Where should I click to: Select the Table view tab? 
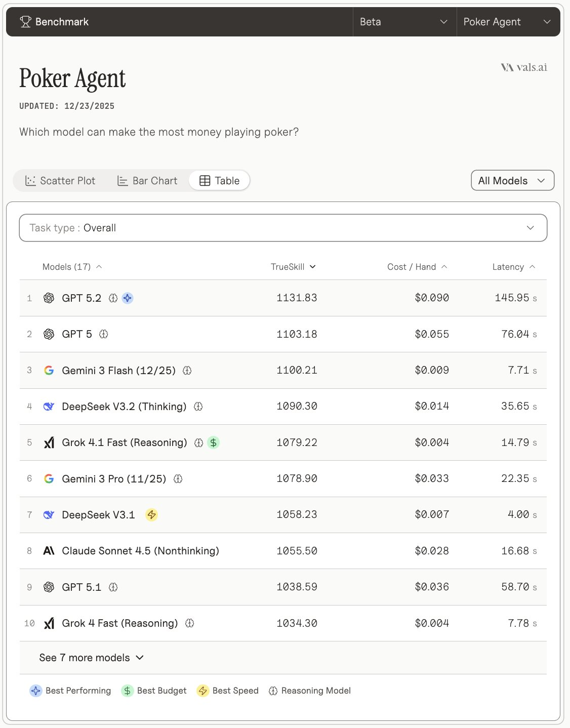coord(219,181)
